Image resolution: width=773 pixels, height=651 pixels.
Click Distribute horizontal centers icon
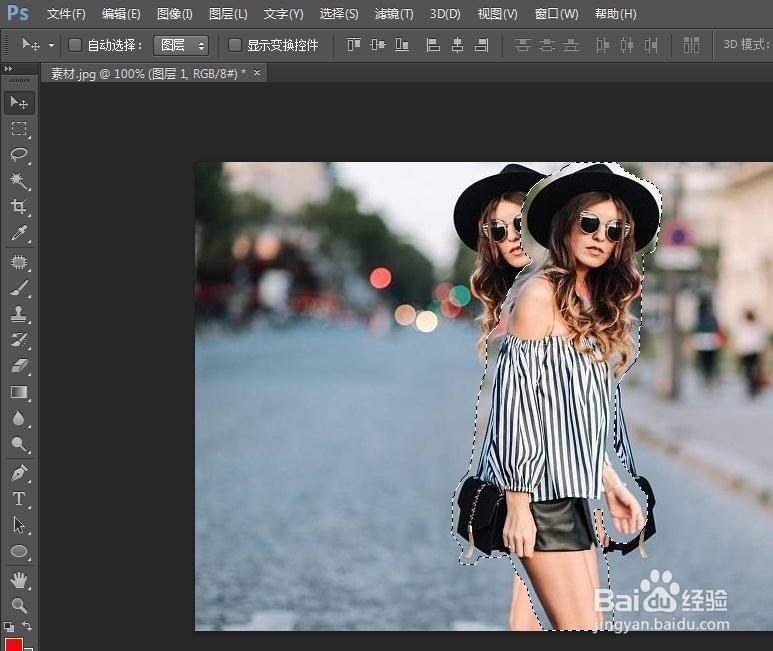point(627,45)
